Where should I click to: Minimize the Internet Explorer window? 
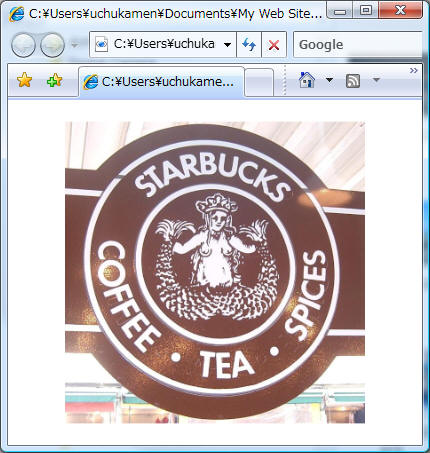(340, 11)
